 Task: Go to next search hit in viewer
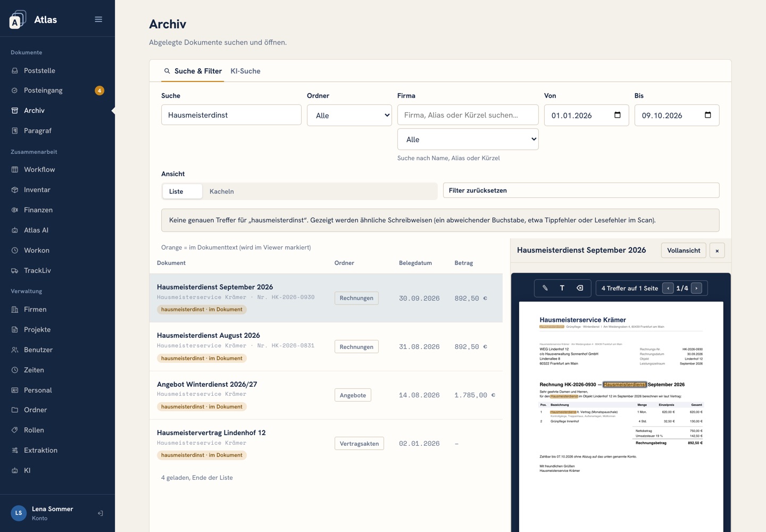[696, 288]
